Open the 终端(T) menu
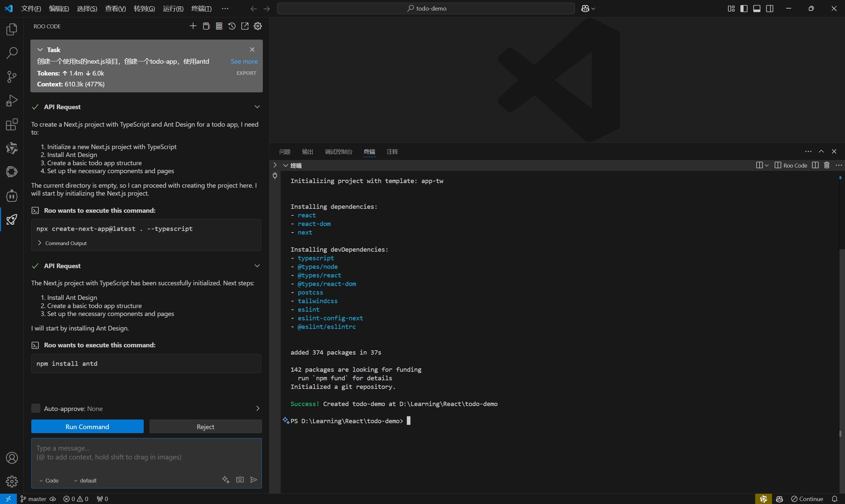Viewport: 845px width, 504px height. [x=201, y=9]
